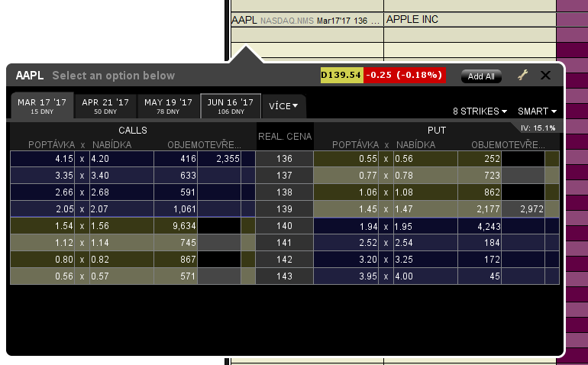Click the CALLS section header
Viewport: 588px width, 365px height.
tap(133, 130)
